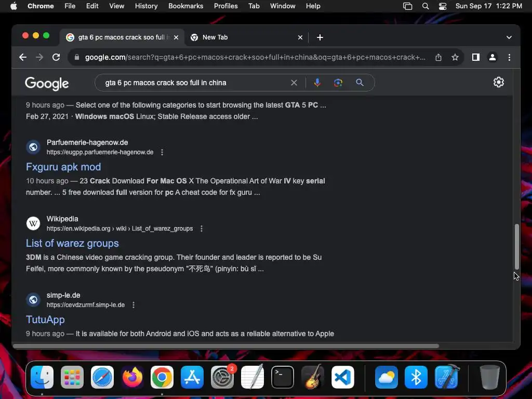
Task: Expand the tab search dropdown chevron
Action: coord(509,37)
